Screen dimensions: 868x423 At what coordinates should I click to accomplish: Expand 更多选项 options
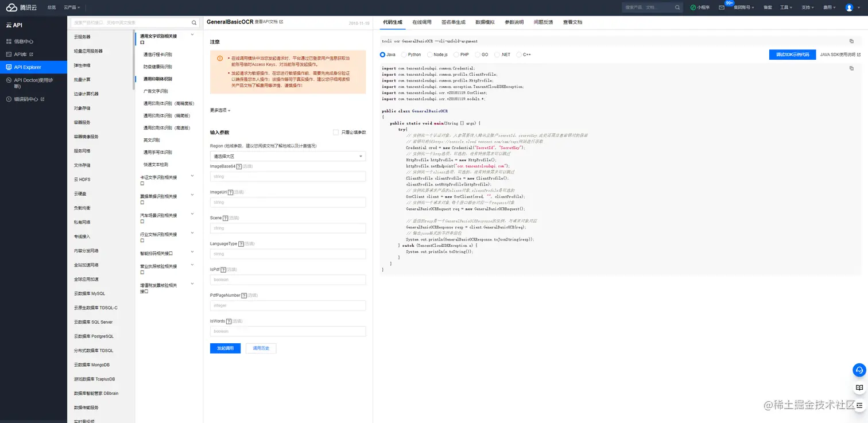click(x=220, y=110)
